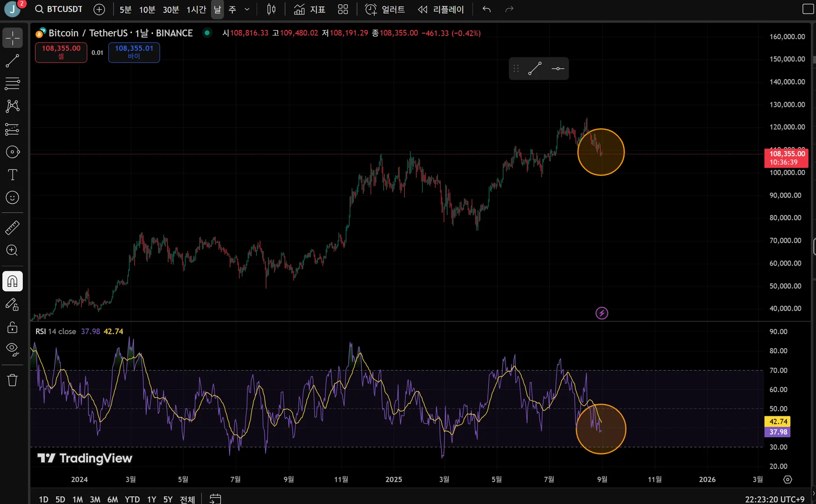Click the user profile avatar
Viewport: 816px width, 504px height.
click(x=13, y=9)
